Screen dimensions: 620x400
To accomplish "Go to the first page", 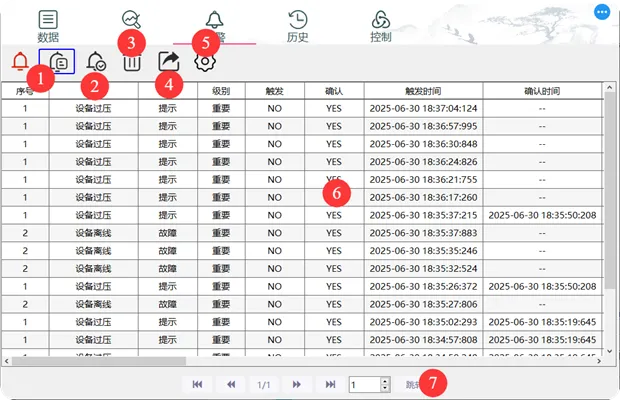I will coord(197,384).
